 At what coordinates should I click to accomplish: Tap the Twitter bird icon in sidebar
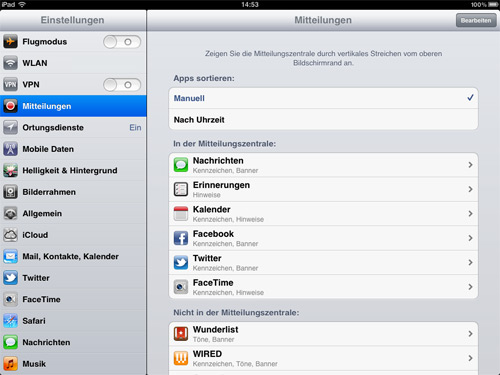tap(10, 278)
